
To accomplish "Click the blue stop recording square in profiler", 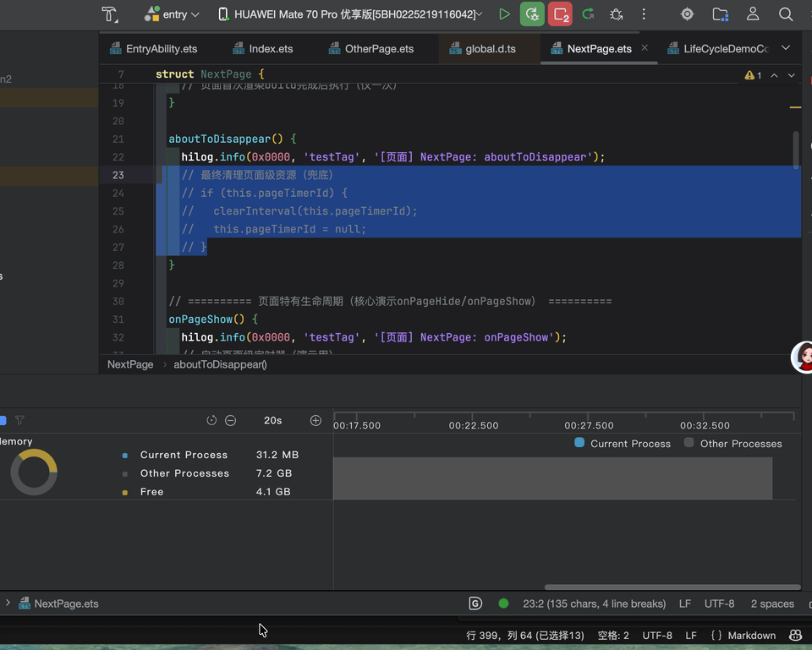I will [3, 420].
